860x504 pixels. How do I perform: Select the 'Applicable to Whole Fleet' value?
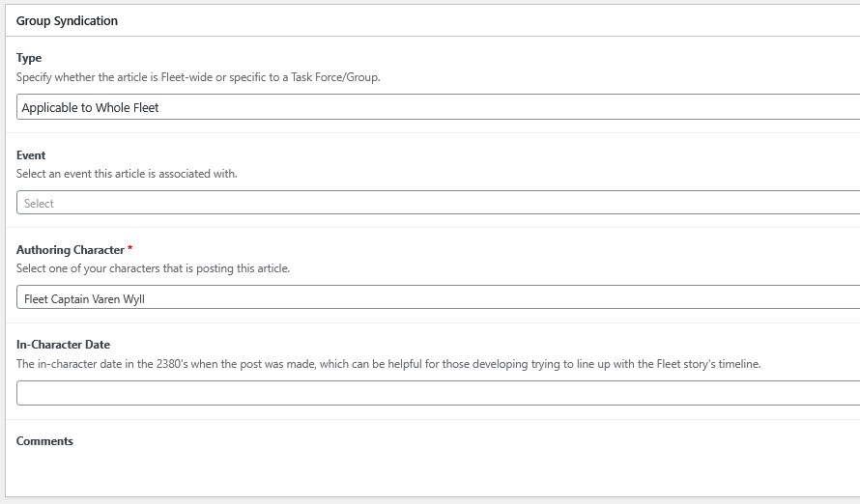pos(90,108)
